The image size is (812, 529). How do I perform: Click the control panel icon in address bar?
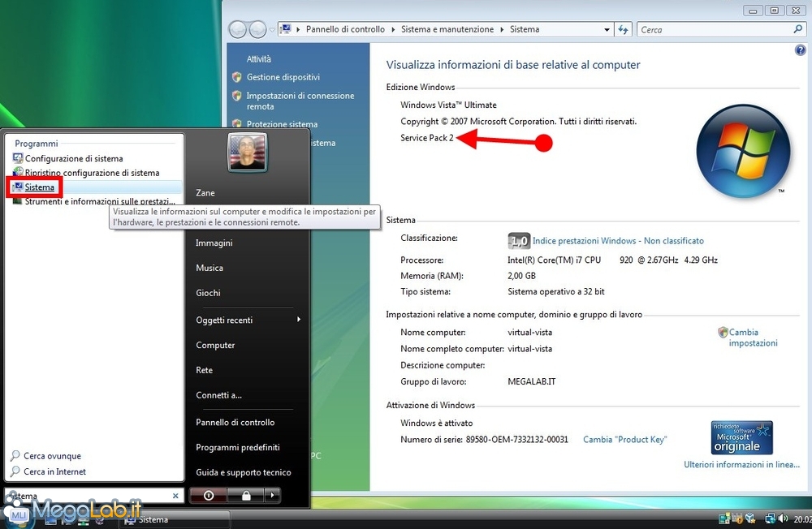(x=286, y=29)
